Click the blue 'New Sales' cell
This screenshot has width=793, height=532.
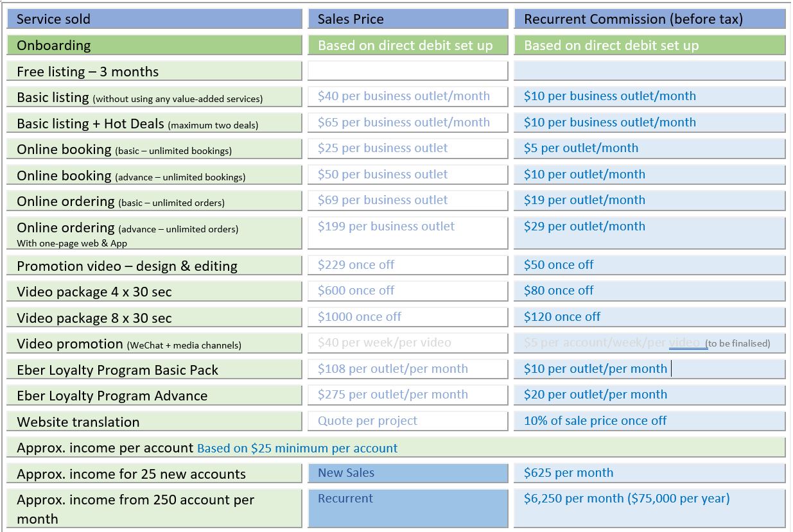tap(407, 474)
